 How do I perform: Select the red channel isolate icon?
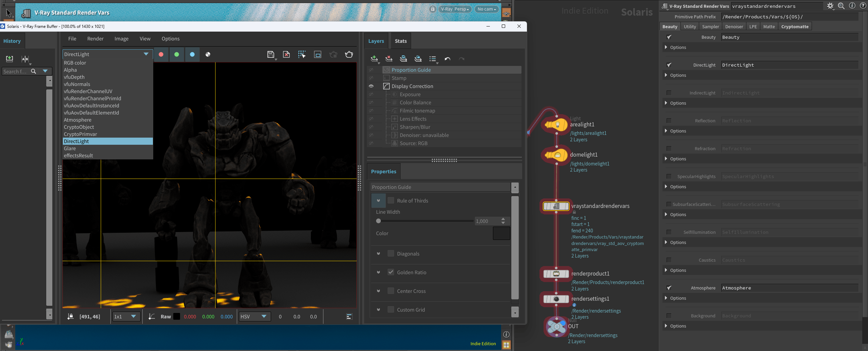(161, 54)
